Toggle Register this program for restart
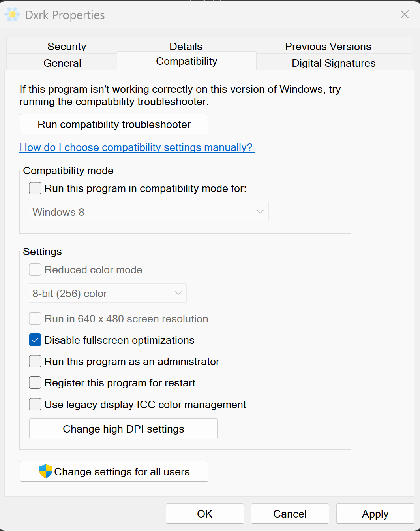Image resolution: width=420 pixels, height=531 pixels. pos(35,383)
